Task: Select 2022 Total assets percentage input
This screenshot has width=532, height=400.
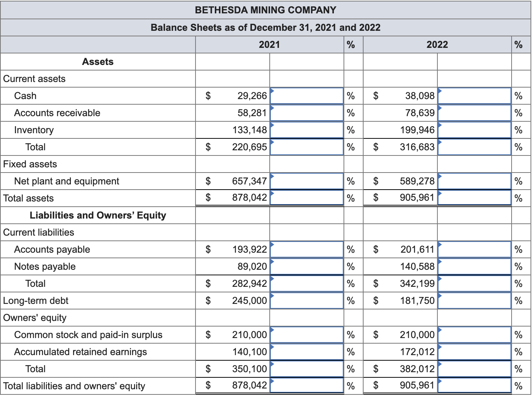Action: point(474,198)
